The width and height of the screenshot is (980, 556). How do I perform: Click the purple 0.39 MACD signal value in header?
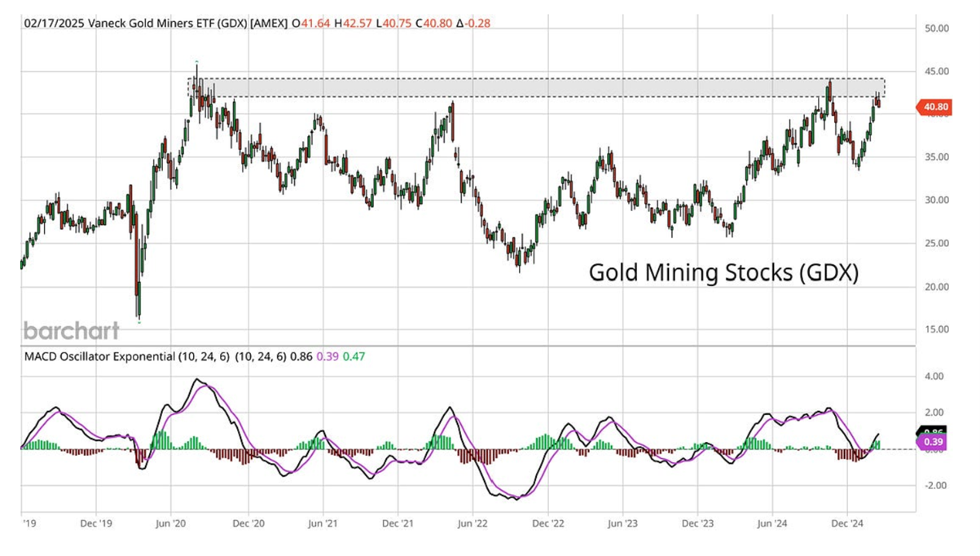tap(327, 356)
